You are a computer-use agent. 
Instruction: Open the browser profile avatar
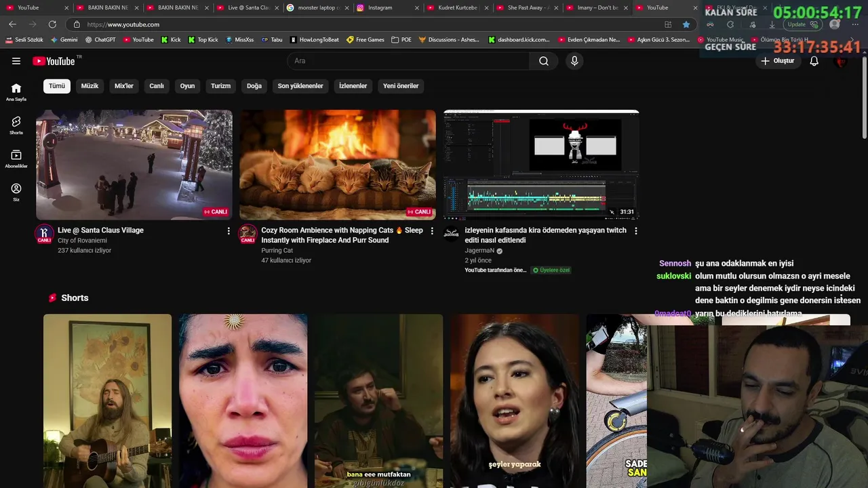tap(835, 24)
